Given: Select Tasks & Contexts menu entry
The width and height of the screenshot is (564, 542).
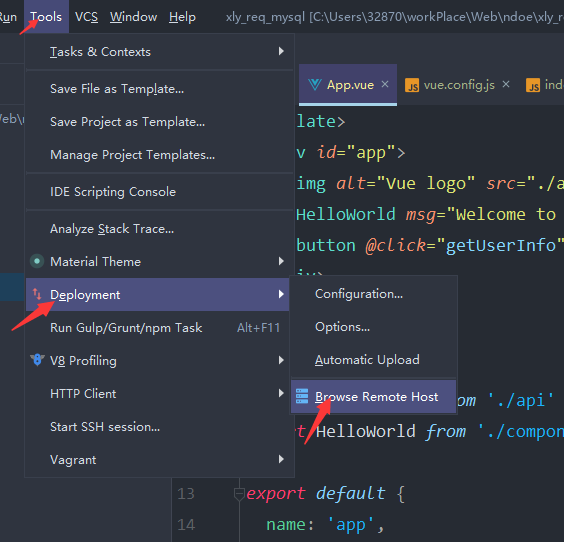Looking at the screenshot, I should pos(159,52).
